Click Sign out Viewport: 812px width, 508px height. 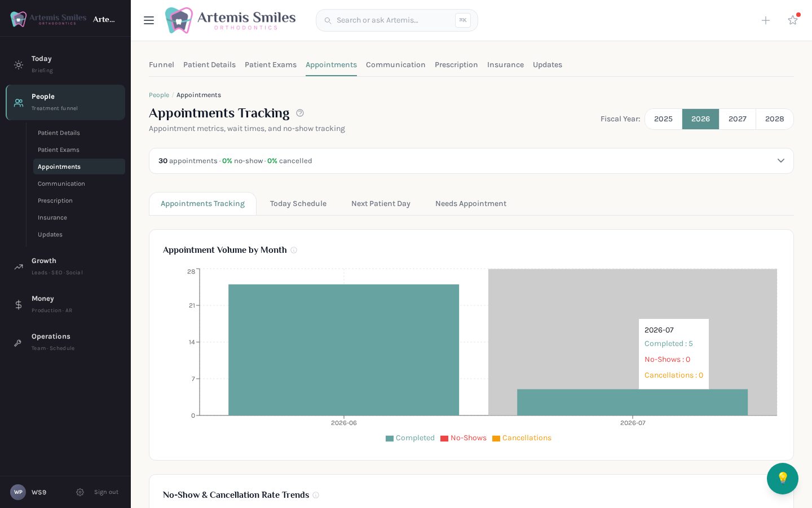[x=106, y=492]
